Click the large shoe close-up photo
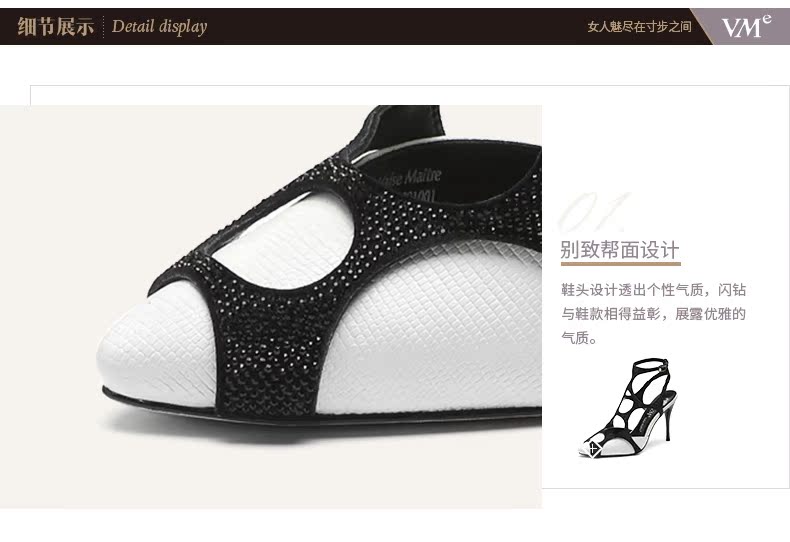The image size is (790, 542). point(271,307)
